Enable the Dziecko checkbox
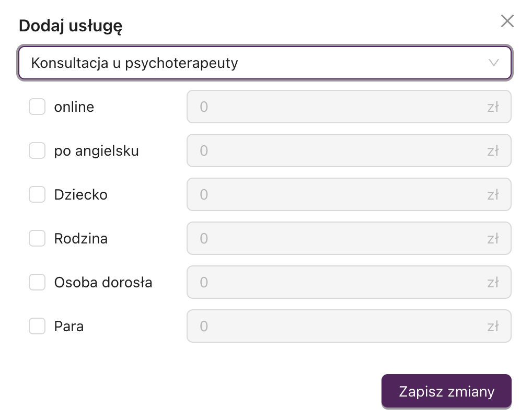This screenshot has width=532, height=419. click(37, 194)
